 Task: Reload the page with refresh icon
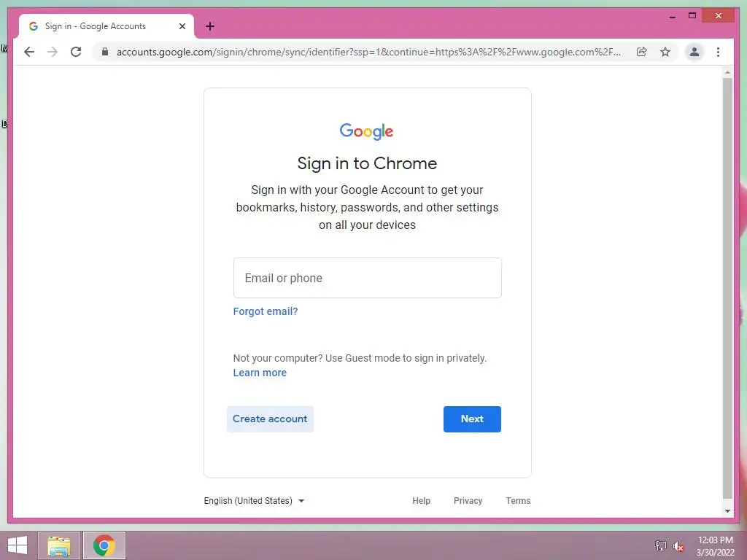coord(76,52)
